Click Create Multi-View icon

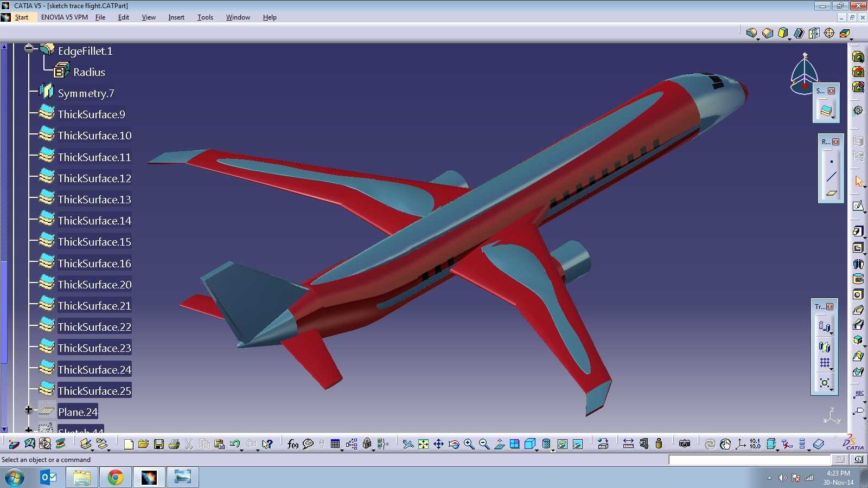(x=514, y=444)
